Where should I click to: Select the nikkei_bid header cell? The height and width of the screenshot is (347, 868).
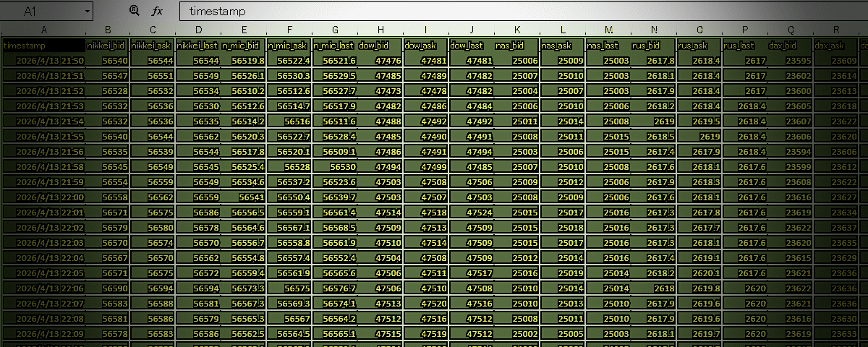coord(107,46)
